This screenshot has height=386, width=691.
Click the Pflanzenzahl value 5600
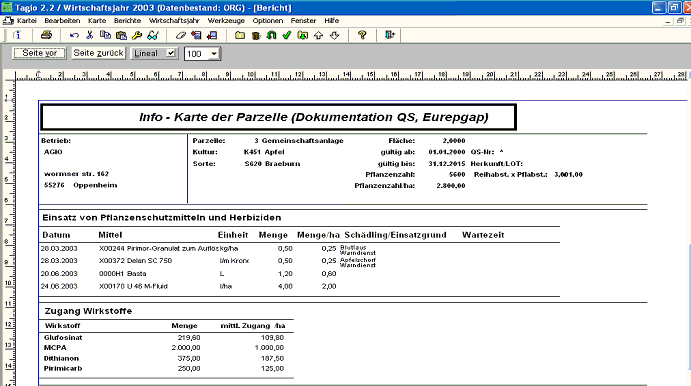(x=457, y=174)
